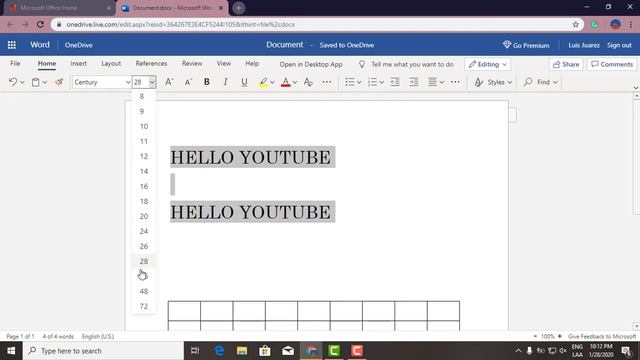Open Microsoft Edge from taskbar
Screen dimensions: 640x360
pyautogui.click(x=219, y=351)
